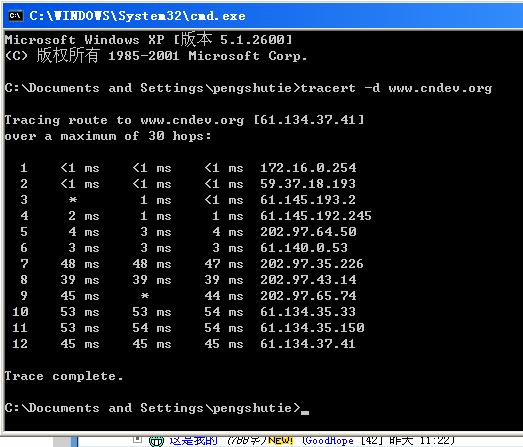The height and width of the screenshot is (447, 523).
Task: Click the tracert -d www.cndev.org command text
Action: (396, 88)
